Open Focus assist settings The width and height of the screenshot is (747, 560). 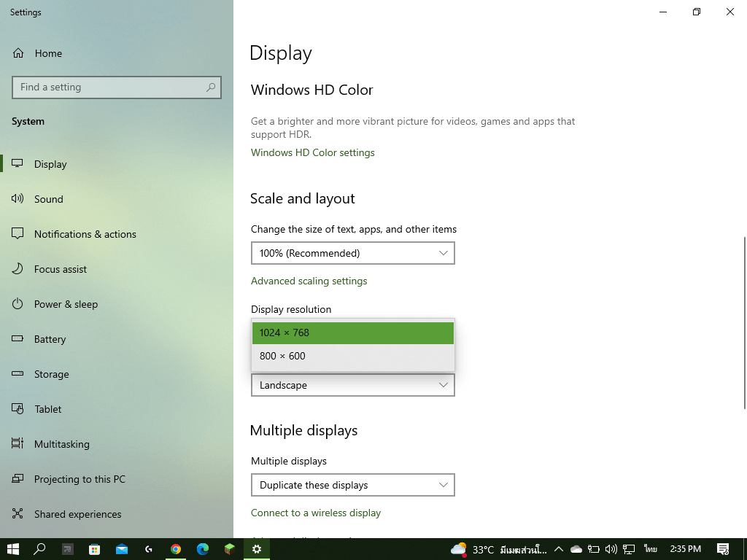[x=60, y=269]
